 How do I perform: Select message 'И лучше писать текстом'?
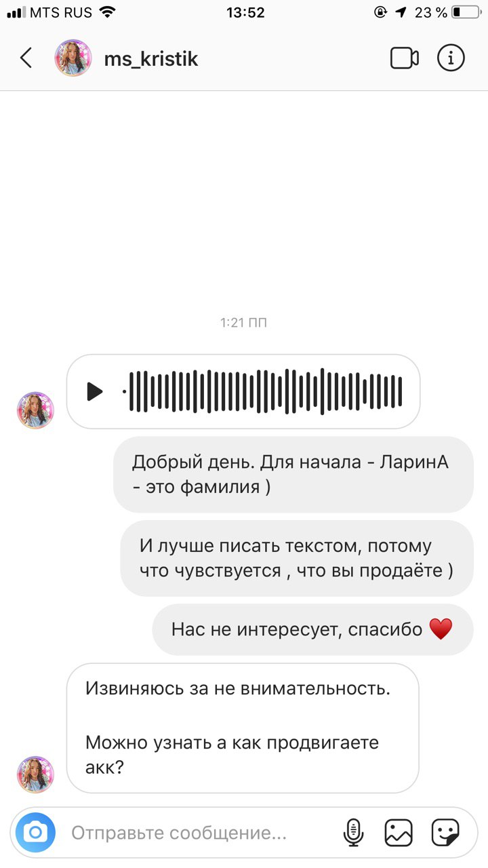coord(297,558)
